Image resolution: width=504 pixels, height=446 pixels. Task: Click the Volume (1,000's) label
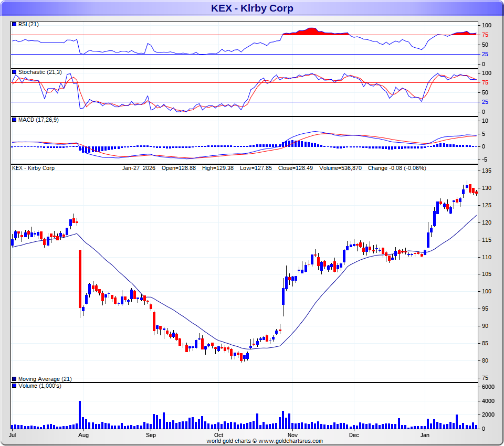(40, 386)
